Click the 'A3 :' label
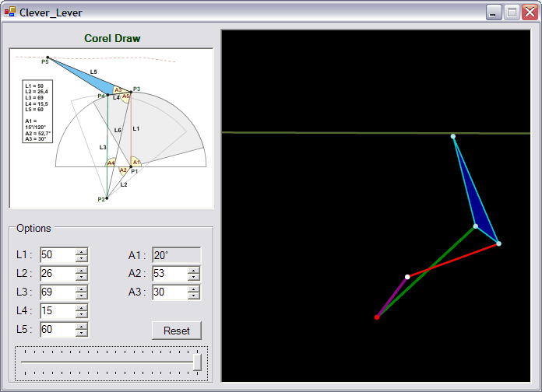Image resolution: width=542 pixels, height=392 pixels. pos(137,292)
